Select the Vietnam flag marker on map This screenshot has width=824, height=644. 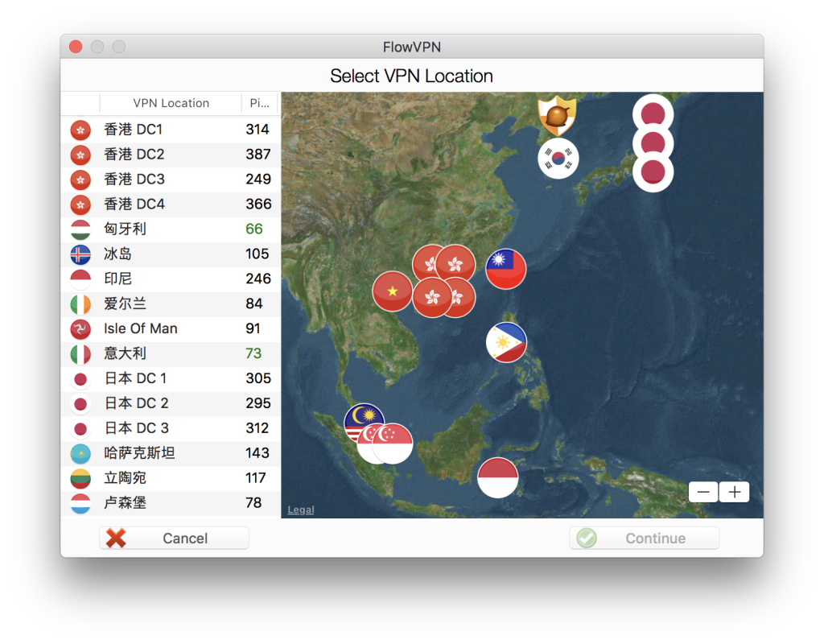click(x=392, y=291)
